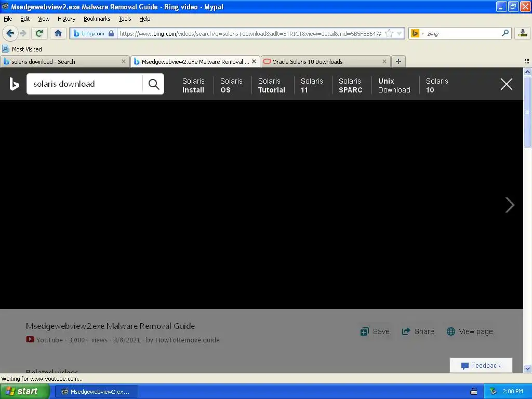Open the History menu

pos(66,19)
